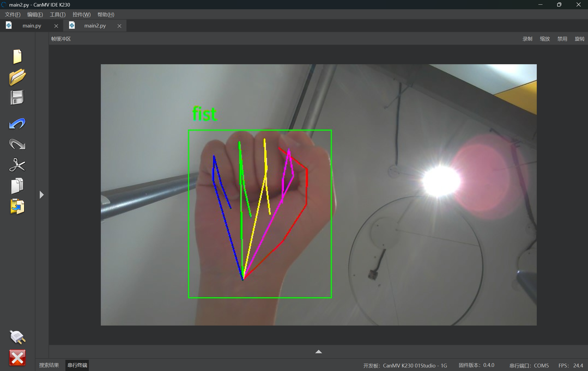Restore the CanMV IDE window size
The width and height of the screenshot is (588, 371).
point(559,5)
